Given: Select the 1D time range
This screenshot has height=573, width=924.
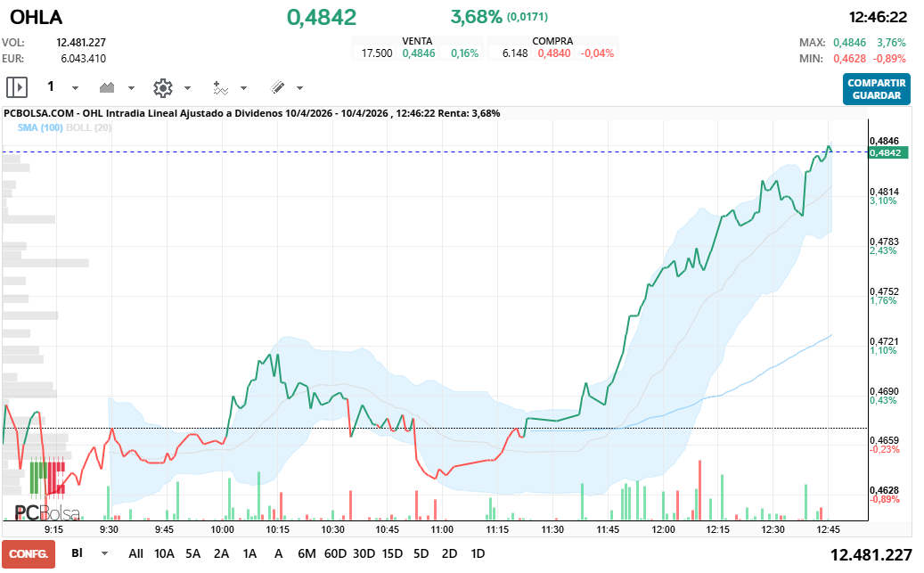Looking at the screenshot, I should [478, 553].
